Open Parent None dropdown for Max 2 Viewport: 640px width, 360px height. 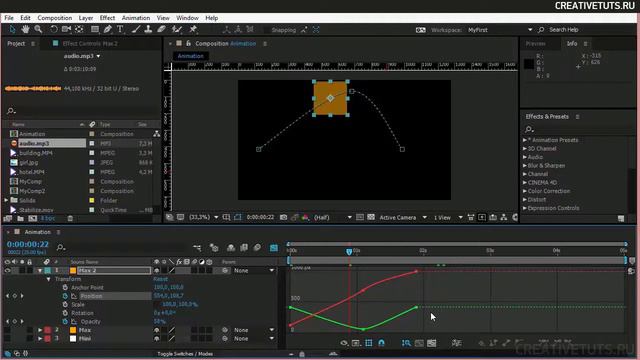coord(254,271)
